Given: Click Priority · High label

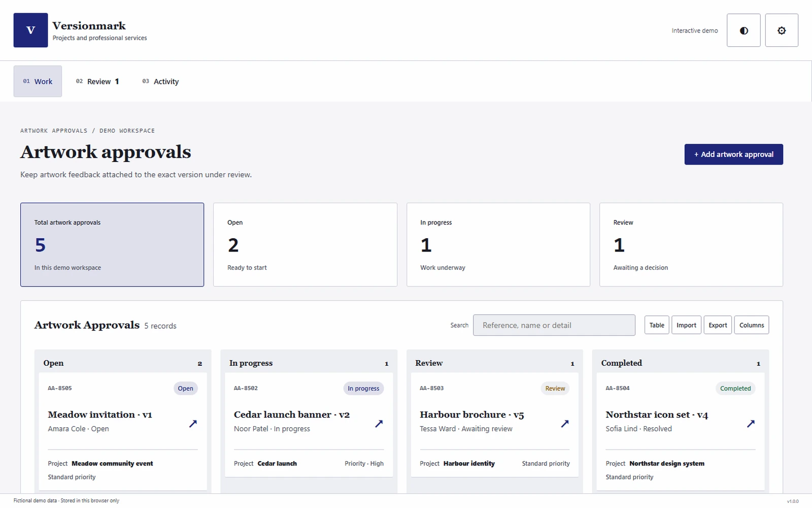Looking at the screenshot, I should [x=364, y=463].
